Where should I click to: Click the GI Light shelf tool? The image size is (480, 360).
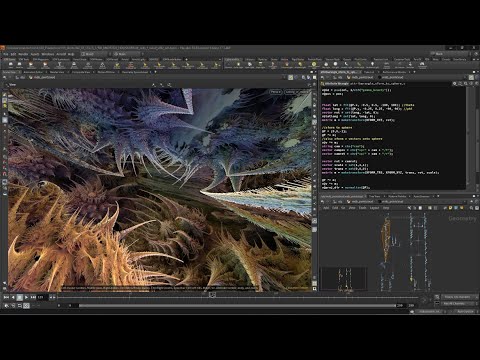point(336,65)
